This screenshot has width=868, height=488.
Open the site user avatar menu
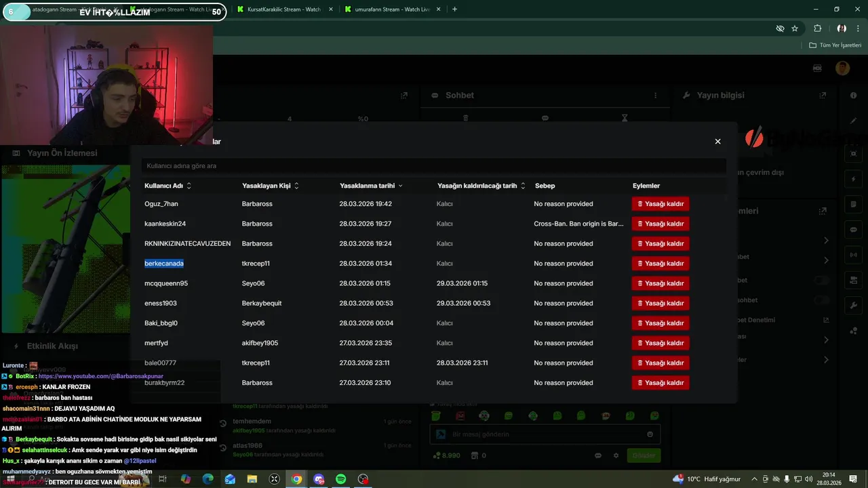pyautogui.click(x=842, y=68)
